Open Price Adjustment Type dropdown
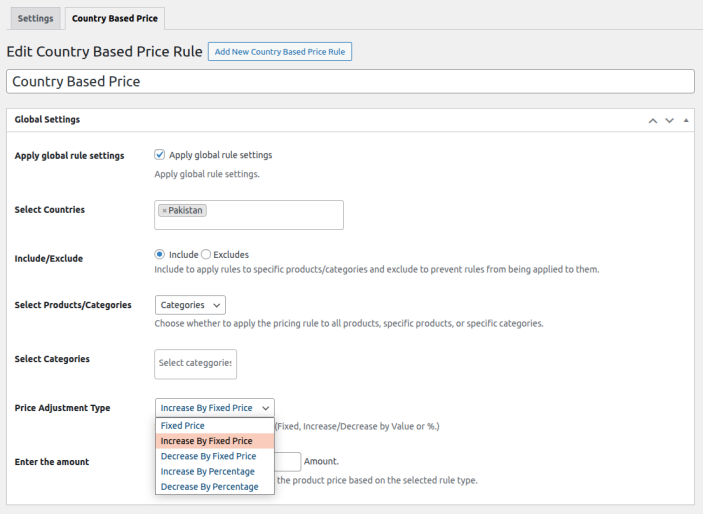The image size is (703, 514). [215, 408]
